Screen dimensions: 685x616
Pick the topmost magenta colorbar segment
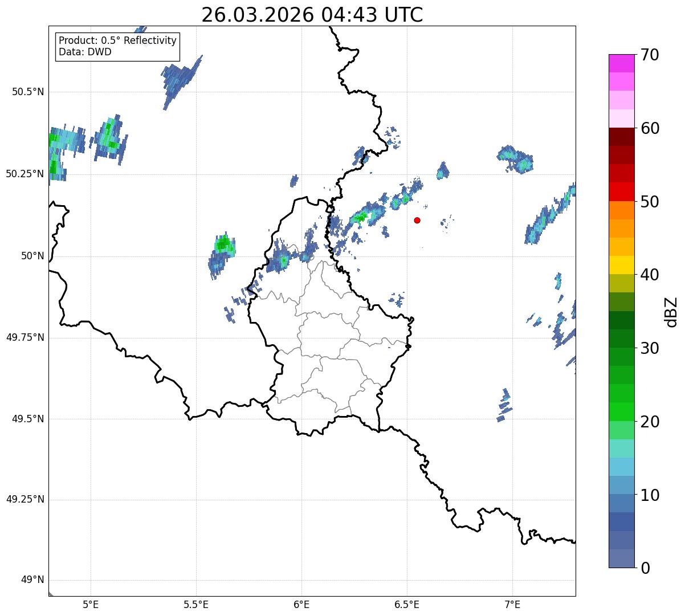pos(621,63)
